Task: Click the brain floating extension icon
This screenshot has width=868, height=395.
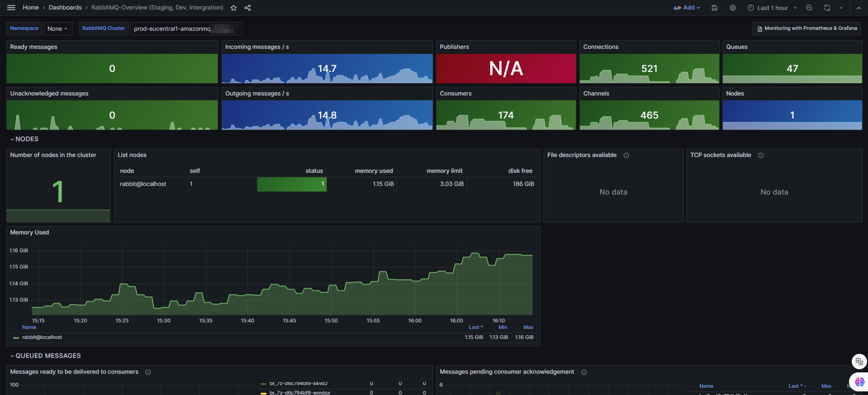Action: click(859, 382)
